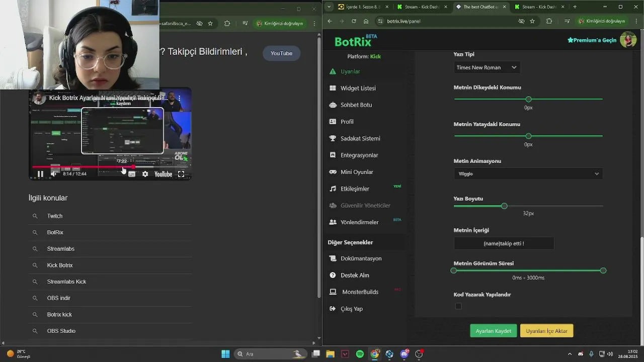644x362 pixels.
Task: Open the profile avatar in BotRix header
Action: 628,40
